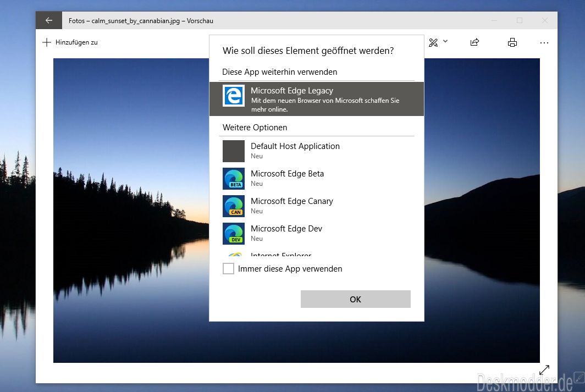Image resolution: width=585 pixels, height=392 pixels.
Task: Minimize the Fotos window
Action: (494, 20)
